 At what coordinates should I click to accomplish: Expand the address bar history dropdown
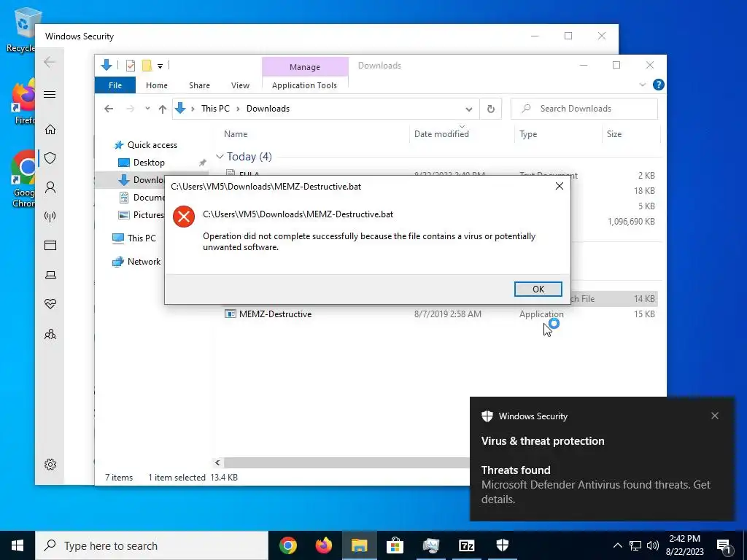tap(469, 109)
